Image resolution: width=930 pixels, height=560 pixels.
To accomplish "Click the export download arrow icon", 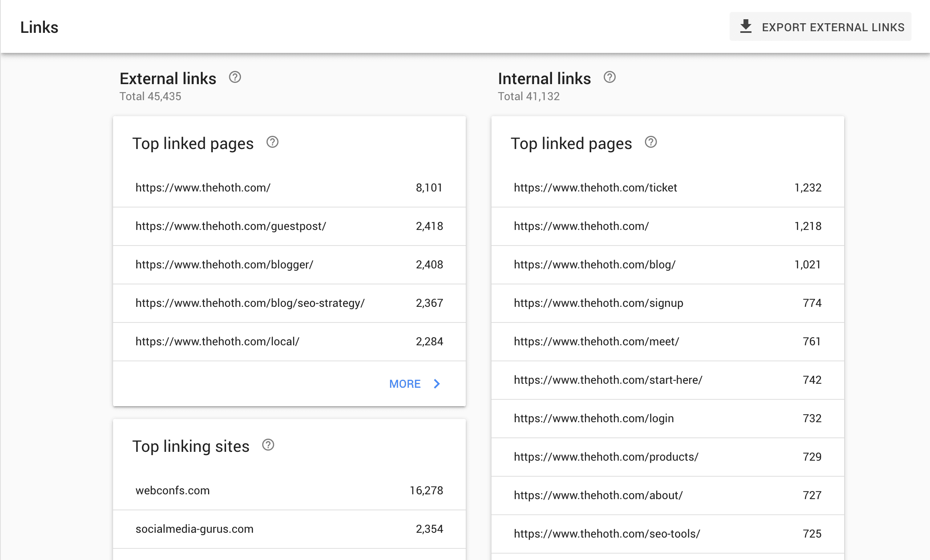I will tap(746, 27).
